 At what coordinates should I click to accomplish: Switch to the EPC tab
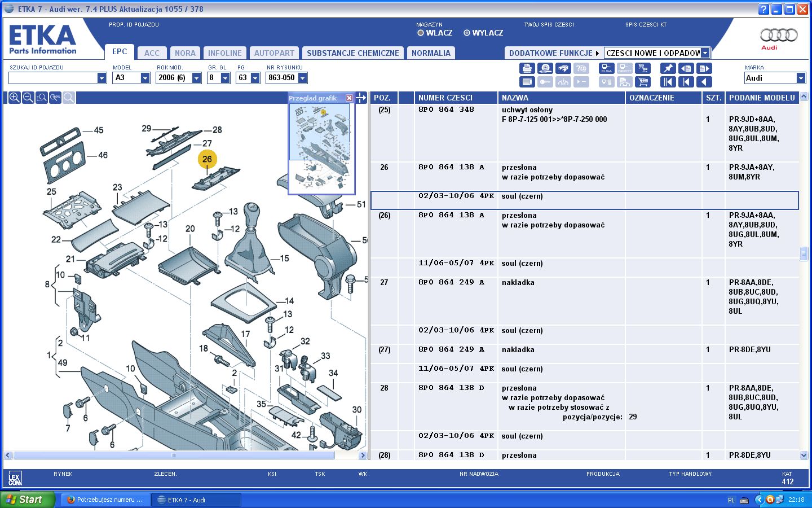pyautogui.click(x=120, y=51)
